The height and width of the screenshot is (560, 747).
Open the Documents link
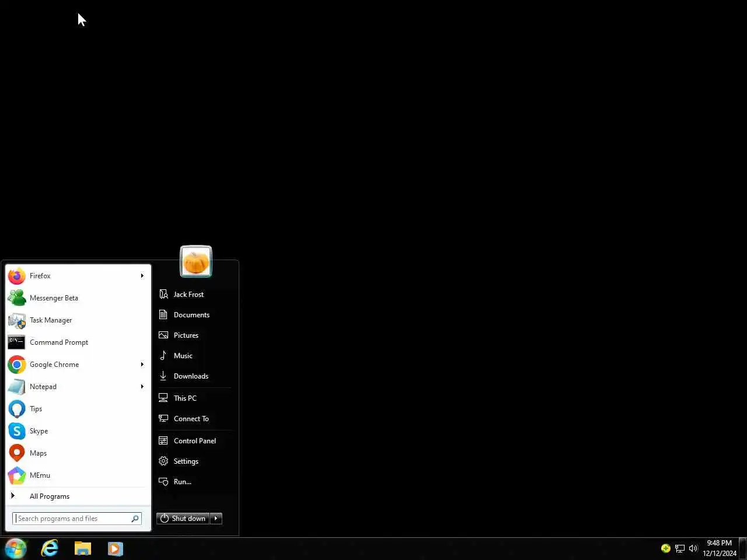click(x=191, y=315)
